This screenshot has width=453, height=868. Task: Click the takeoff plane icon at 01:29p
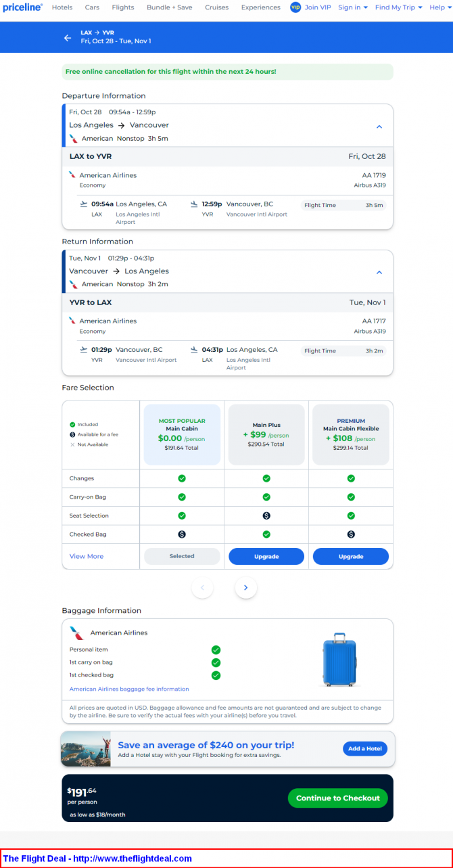coord(83,349)
